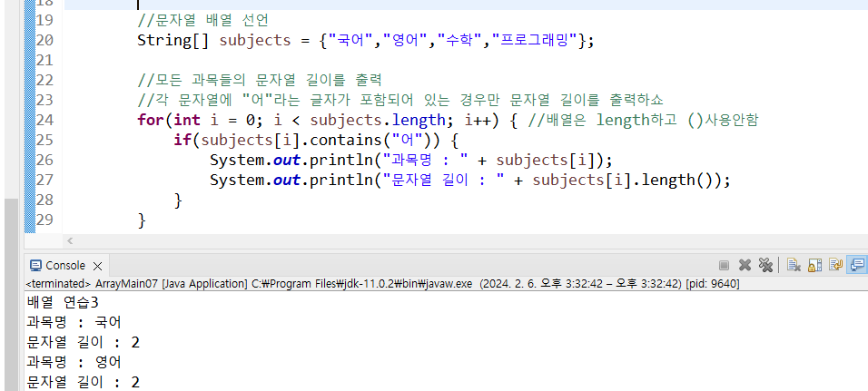Click line number 20 in the editor gutter
The height and width of the screenshot is (391, 868).
click(44, 41)
